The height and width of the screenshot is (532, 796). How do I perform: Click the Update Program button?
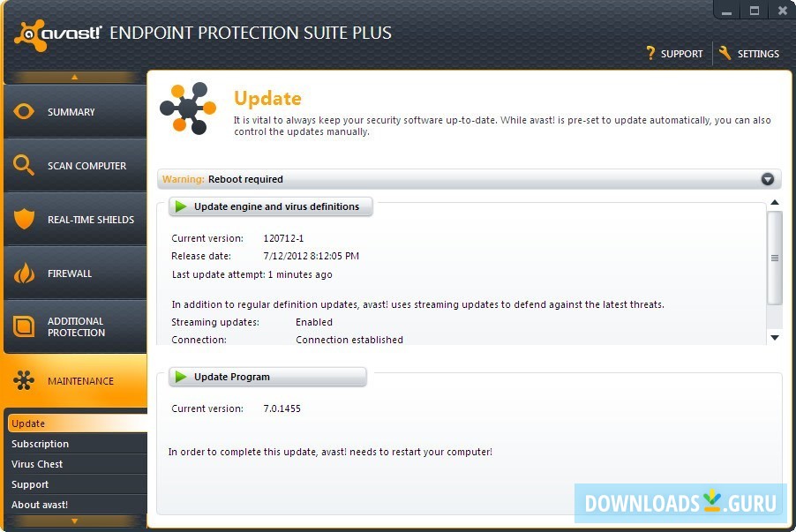[x=267, y=377]
